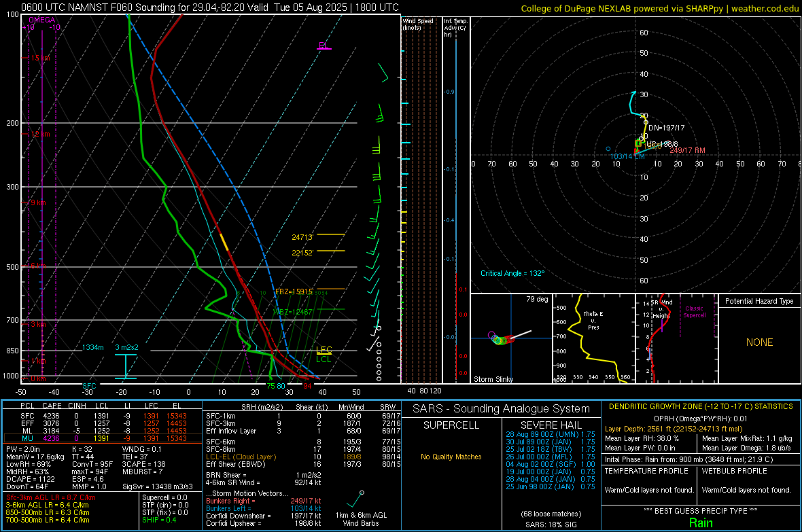This screenshot has width=802, height=532.
Task: Click the Classic Supercell label
Action: [694, 312]
